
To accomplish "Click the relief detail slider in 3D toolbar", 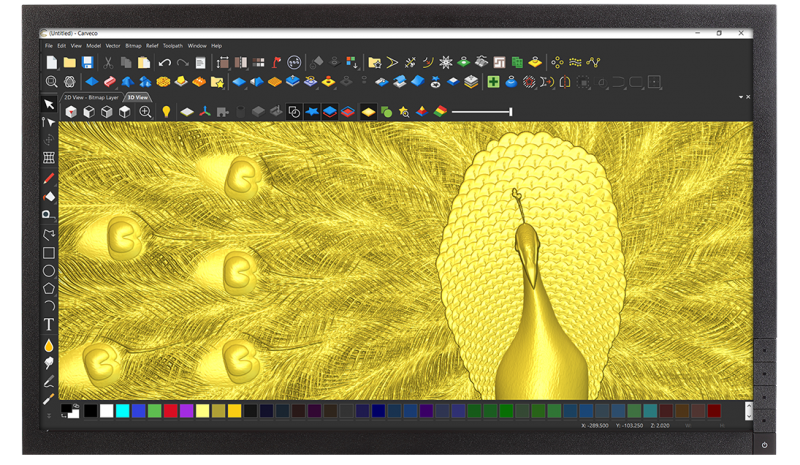I will [482, 111].
